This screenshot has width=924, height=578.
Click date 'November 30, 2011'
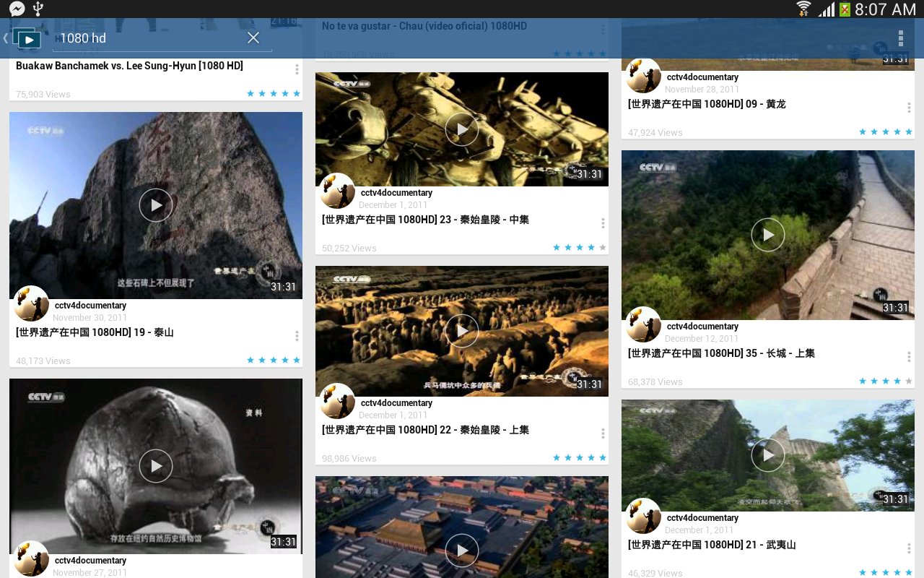[90, 318]
